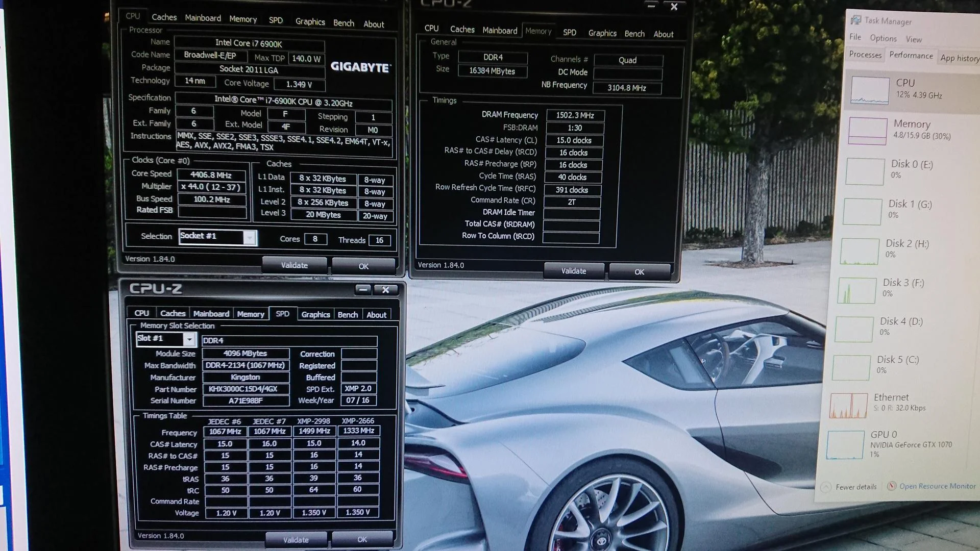This screenshot has height=551, width=980.
Task: Switch to CPU tab in Memory CPU-Z window
Action: pyautogui.click(x=431, y=29)
